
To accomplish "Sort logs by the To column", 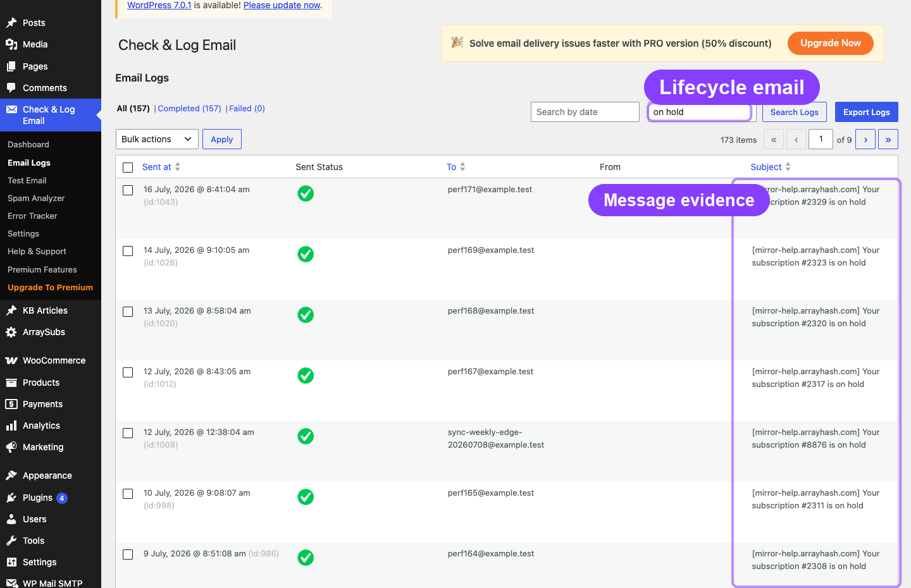I will click(x=455, y=167).
